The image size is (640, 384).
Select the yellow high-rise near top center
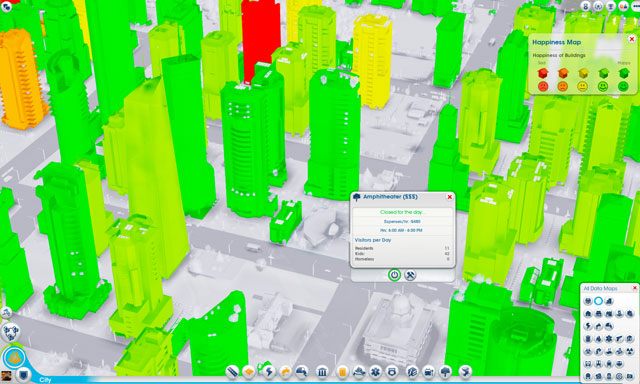[372, 61]
